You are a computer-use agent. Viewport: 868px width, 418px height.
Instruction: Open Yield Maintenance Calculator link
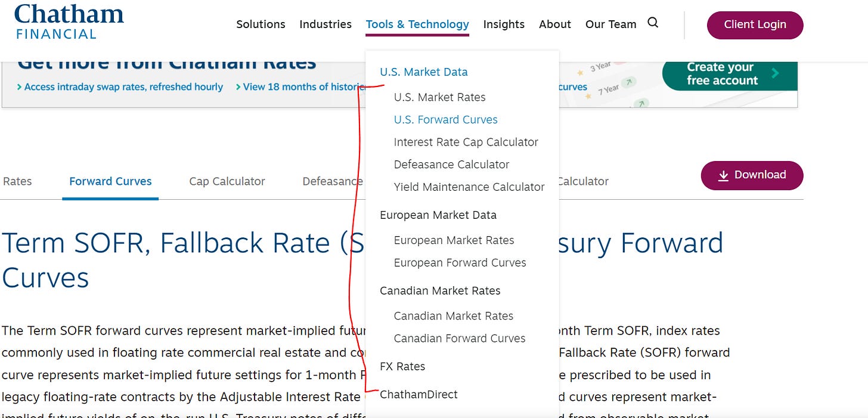click(x=469, y=187)
